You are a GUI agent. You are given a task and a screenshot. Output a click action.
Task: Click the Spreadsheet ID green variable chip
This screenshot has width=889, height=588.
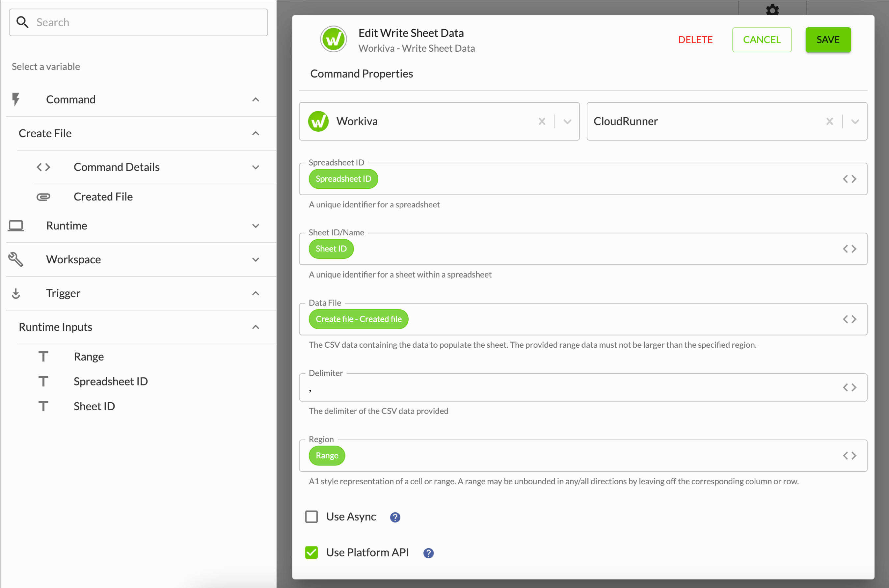343,179
